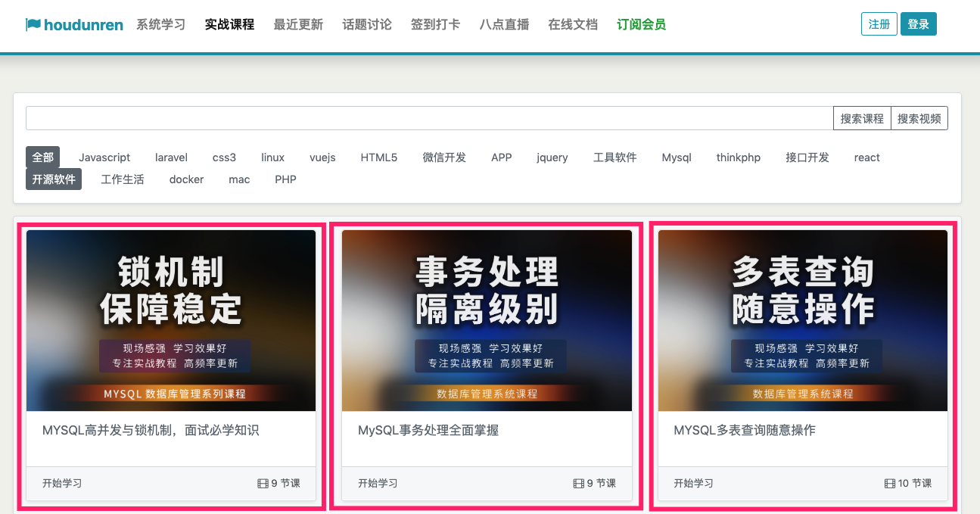Viewport: 980px width, 514px height.
Task: Click 开始学习 on MYSQL多表查询 card
Action: point(693,483)
